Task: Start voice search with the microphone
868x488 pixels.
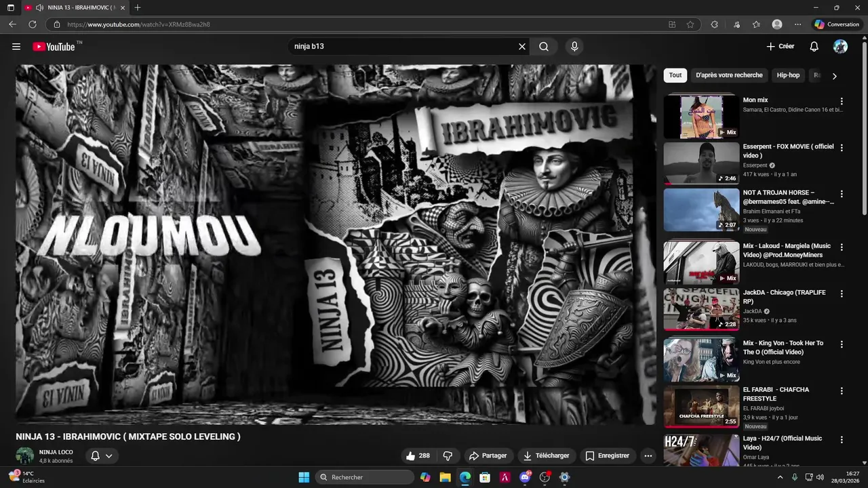Action: point(574,47)
